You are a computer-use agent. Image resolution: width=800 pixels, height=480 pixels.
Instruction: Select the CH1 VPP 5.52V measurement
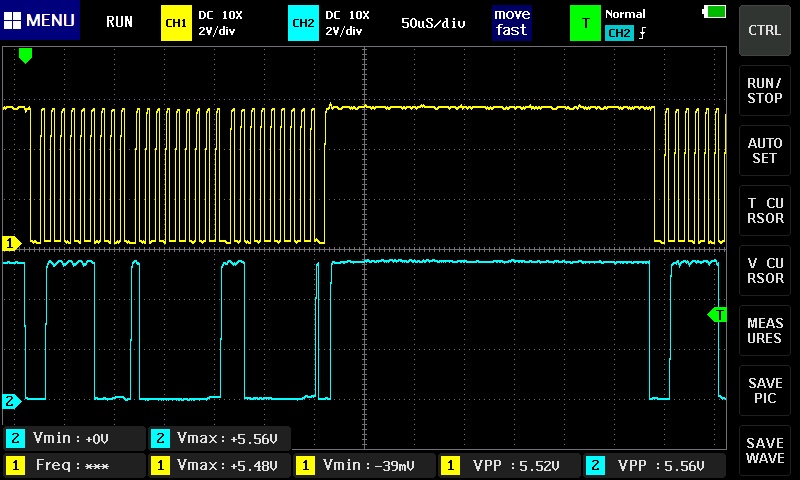click(509, 465)
